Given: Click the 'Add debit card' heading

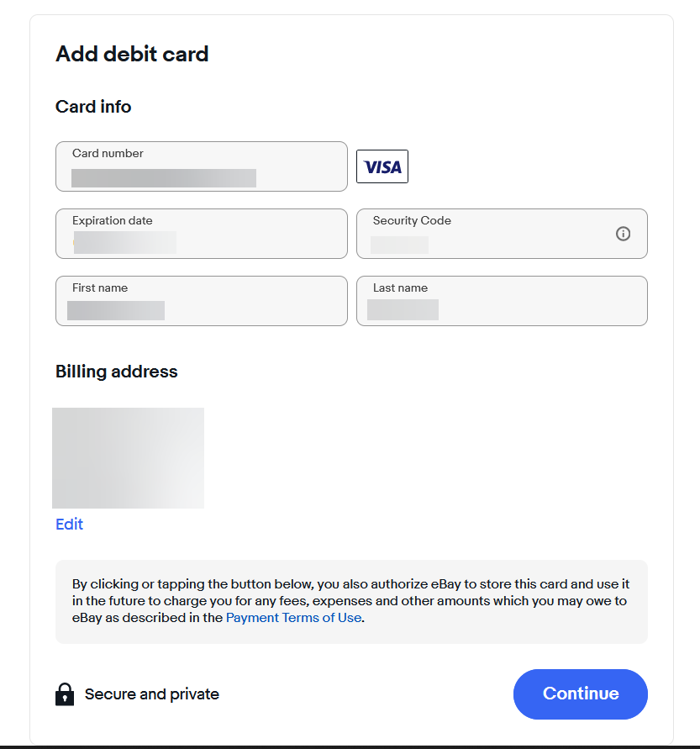Looking at the screenshot, I should (x=132, y=55).
